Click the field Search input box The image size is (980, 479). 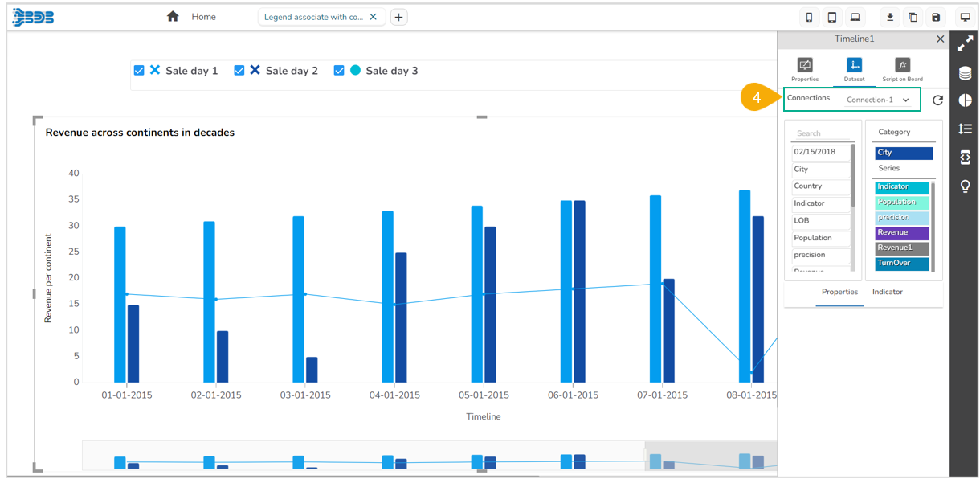[x=823, y=133]
